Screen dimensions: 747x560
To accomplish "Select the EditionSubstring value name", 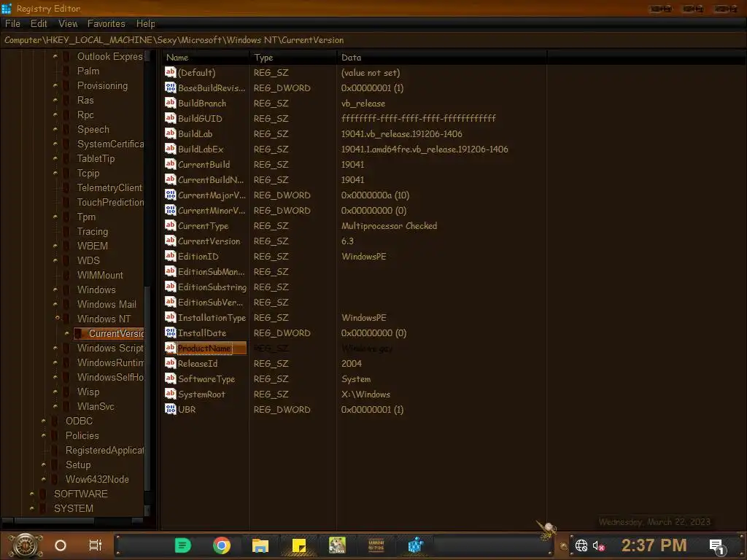I will point(212,287).
